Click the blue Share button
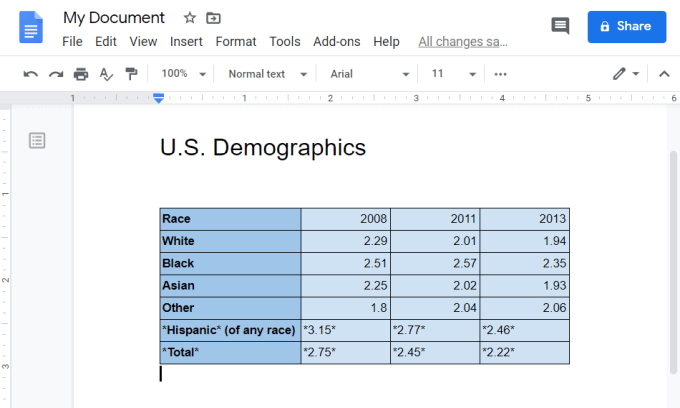 coord(626,27)
